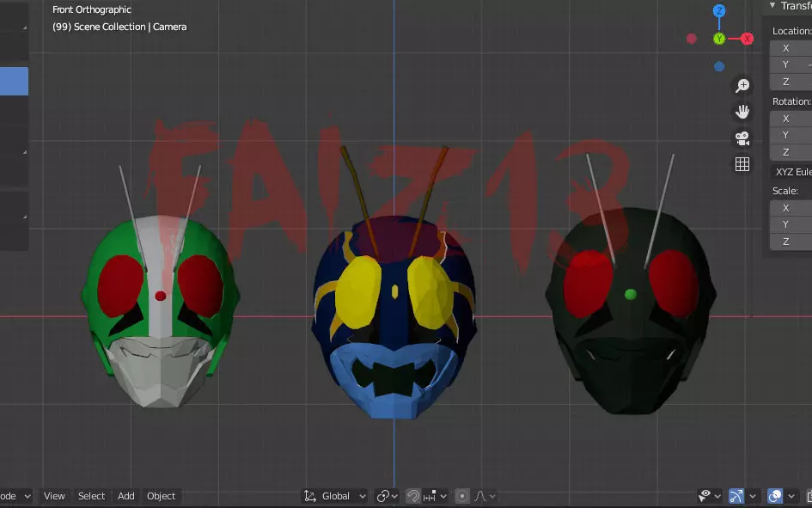
Task: Click the green Y axis on the navigation gizmo
Action: pyautogui.click(x=719, y=39)
